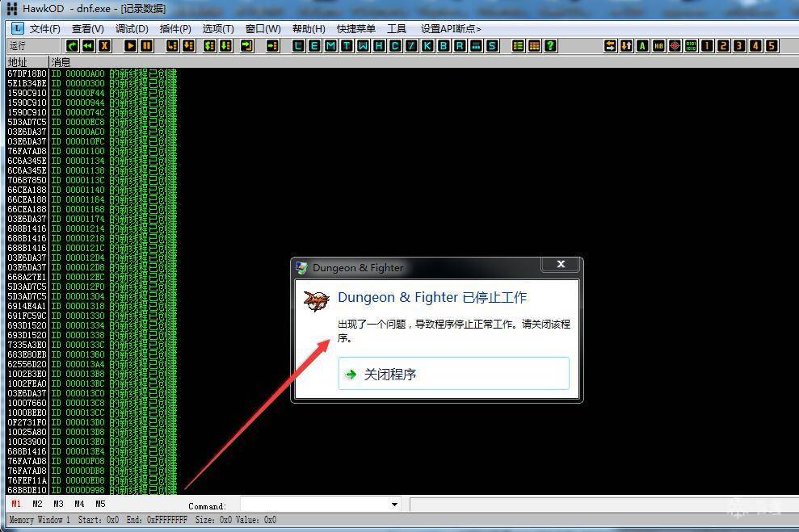
Task: Show Handles with the H icon
Action: pyautogui.click(x=379, y=46)
